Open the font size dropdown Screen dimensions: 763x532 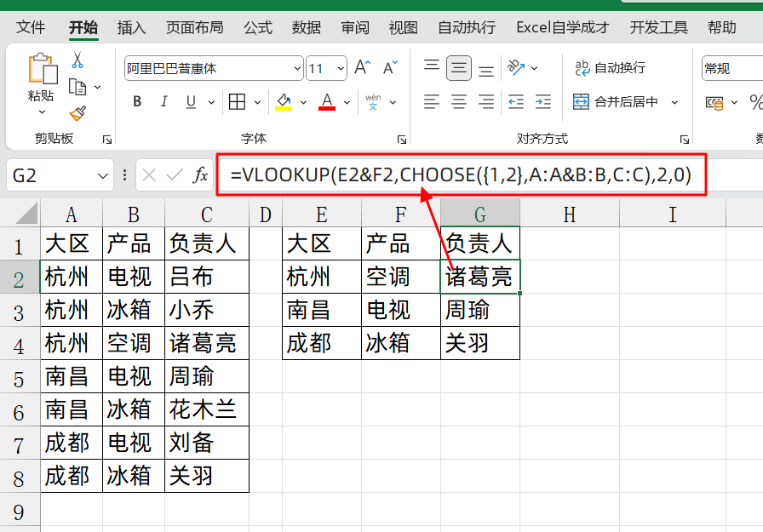[x=341, y=69]
